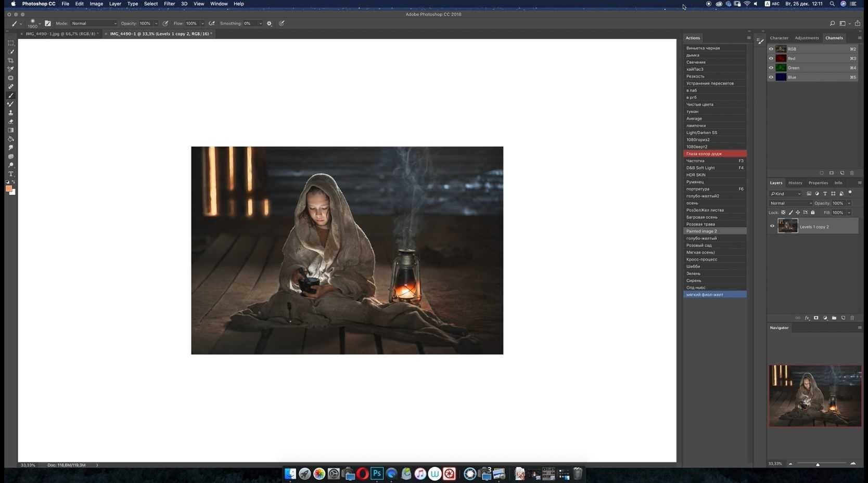Select the Painted image 2 action
This screenshot has height=483, width=868.
pyautogui.click(x=714, y=231)
